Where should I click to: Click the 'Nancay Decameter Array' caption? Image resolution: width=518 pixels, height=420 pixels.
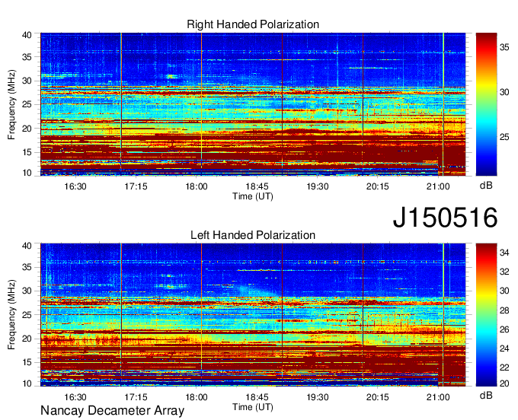pos(112,411)
